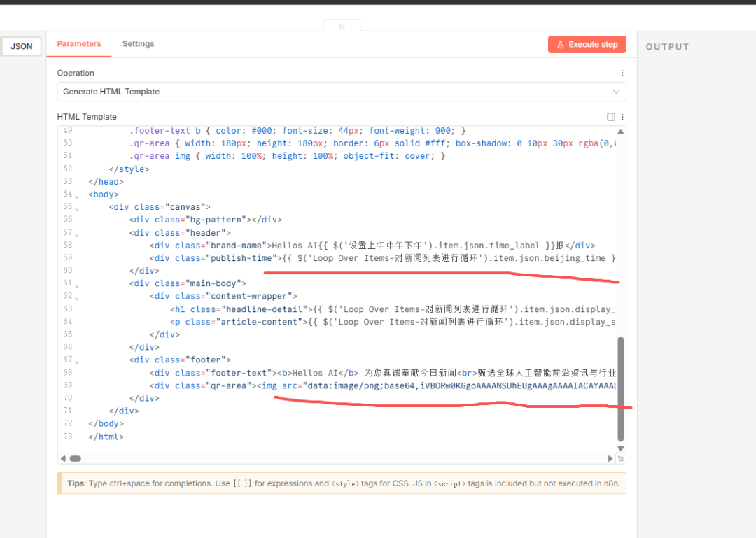Image resolution: width=756 pixels, height=538 pixels.
Task: Collapse the footer div at line 67
Action: tap(77, 360)
